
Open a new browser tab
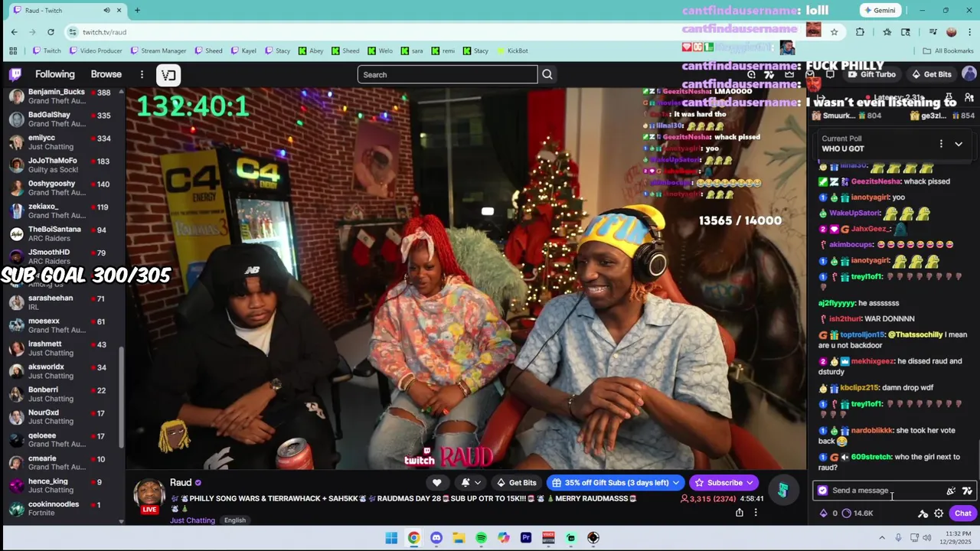coord(137,10)
